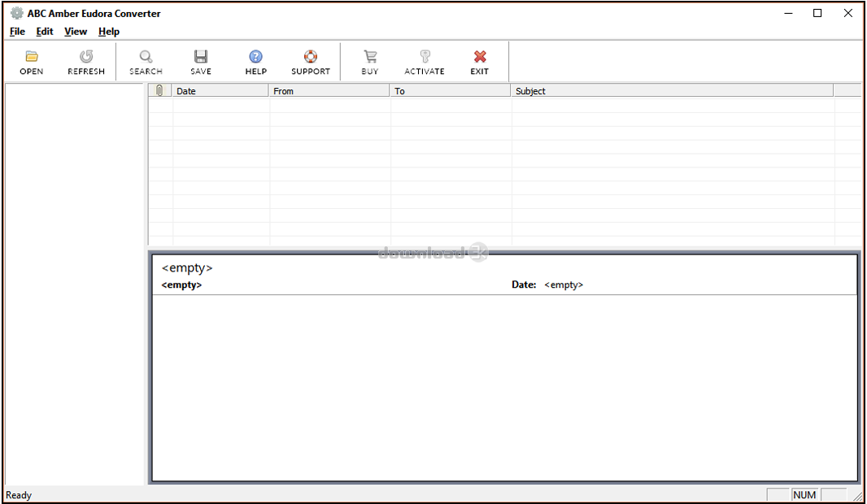Open a mailbox with the OPEN toolbar icon

coord(32,63)
